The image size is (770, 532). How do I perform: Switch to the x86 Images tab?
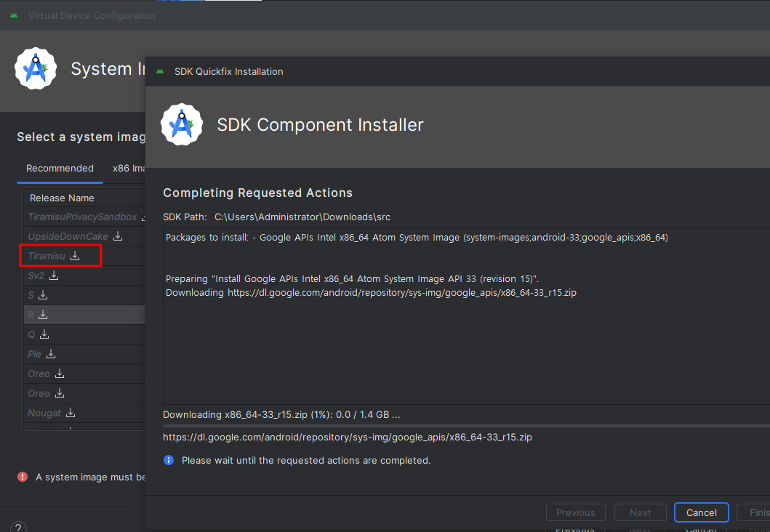[129, 169]
